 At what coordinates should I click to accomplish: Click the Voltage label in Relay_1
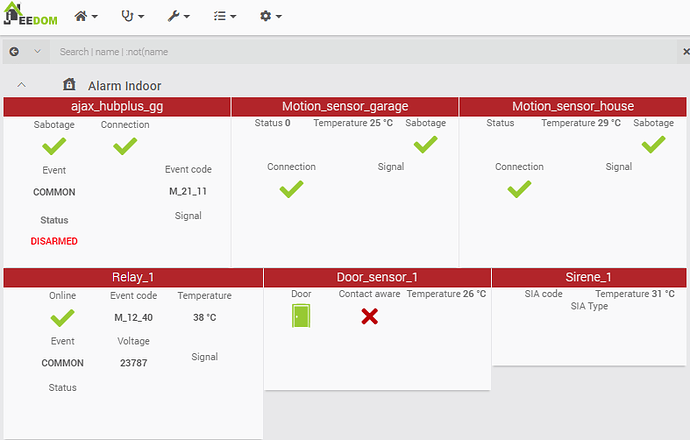point(133,341)
